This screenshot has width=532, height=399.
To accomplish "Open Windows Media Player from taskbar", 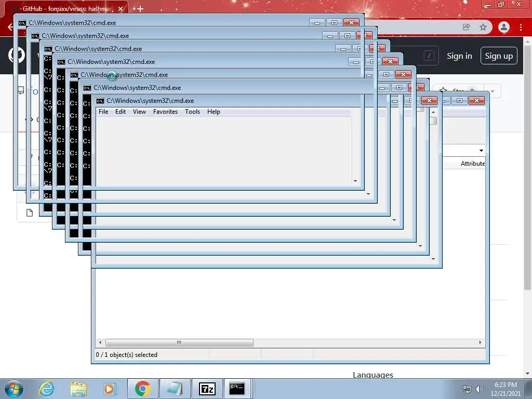I will (110, 389).
